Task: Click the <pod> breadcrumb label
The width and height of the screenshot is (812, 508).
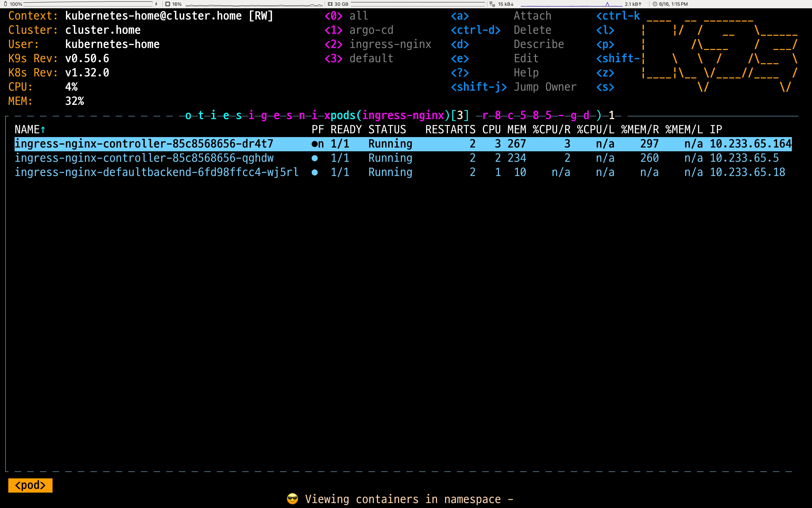Action: (x=30, y=485)
